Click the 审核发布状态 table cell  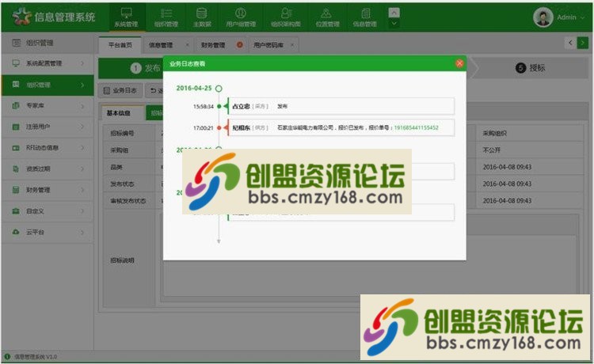point(129,200)
